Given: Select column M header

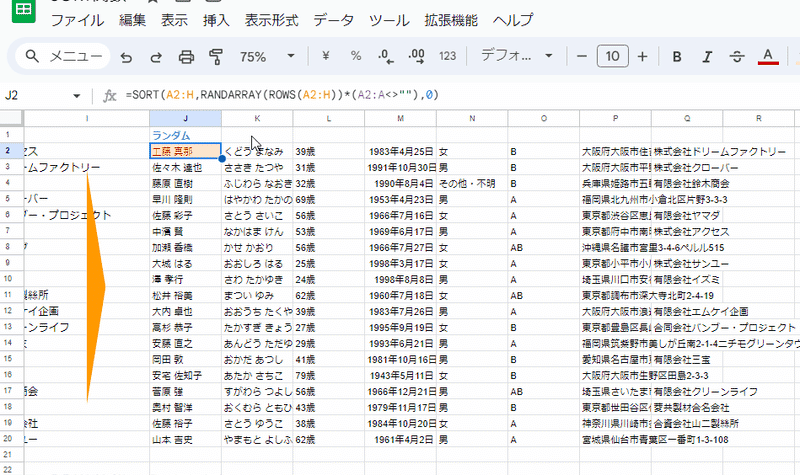Looking at the screenshot, I should click(401, 118).
